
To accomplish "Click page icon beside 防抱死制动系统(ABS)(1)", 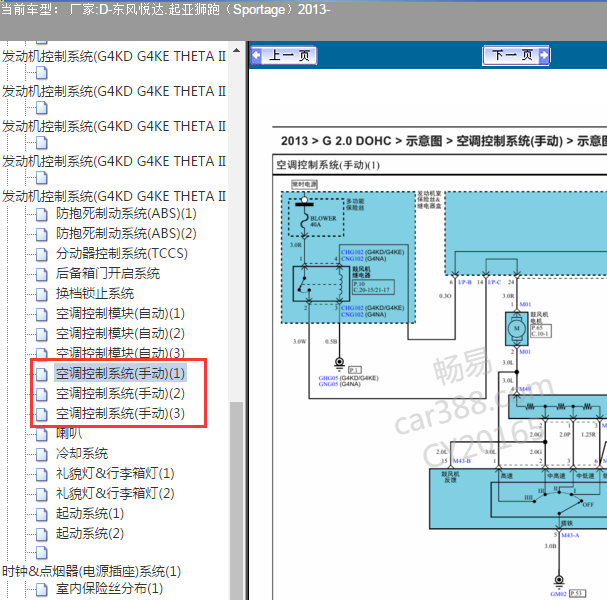I will coord(42,214).
